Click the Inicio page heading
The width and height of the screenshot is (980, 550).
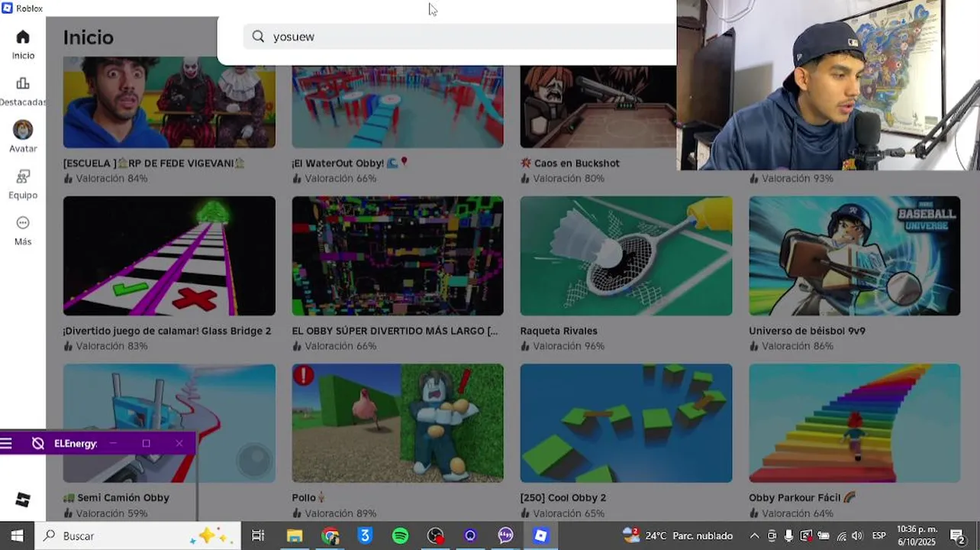[89, 37]
